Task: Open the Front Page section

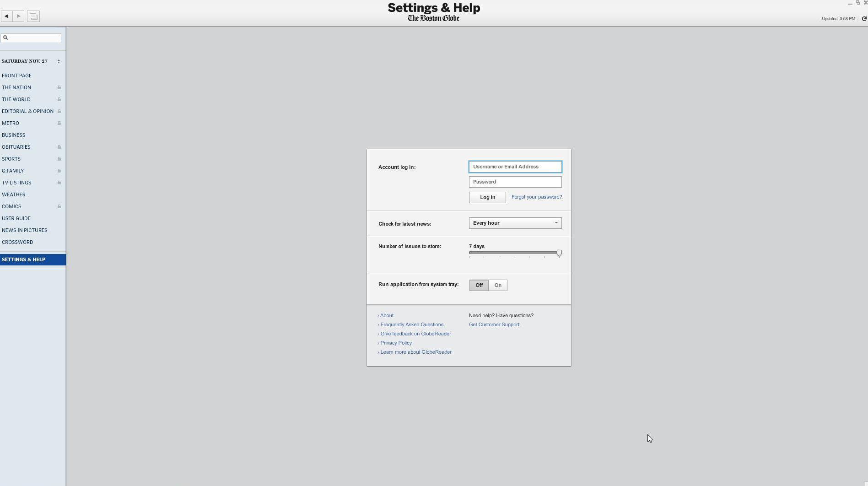Action: [x=16, y=76]
